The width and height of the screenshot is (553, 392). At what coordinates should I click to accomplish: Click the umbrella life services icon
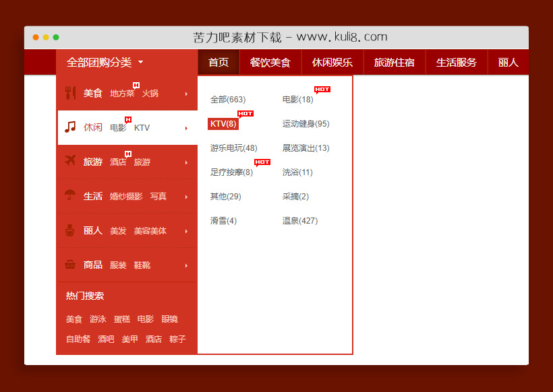click(70, 196)
